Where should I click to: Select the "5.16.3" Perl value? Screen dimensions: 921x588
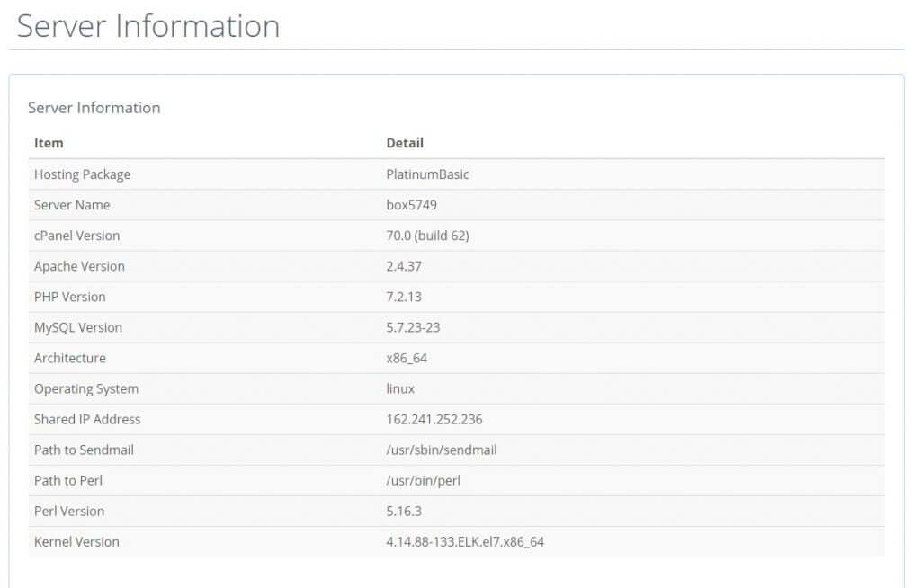(x=404, y=511)
